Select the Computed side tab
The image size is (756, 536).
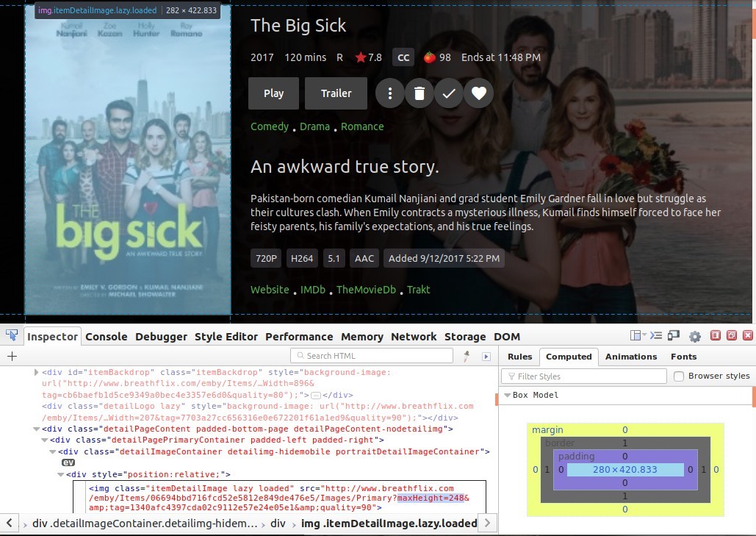coord(569,357)
